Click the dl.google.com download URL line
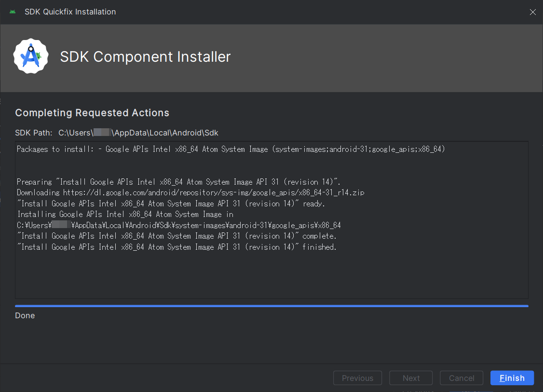 [190, 192]
